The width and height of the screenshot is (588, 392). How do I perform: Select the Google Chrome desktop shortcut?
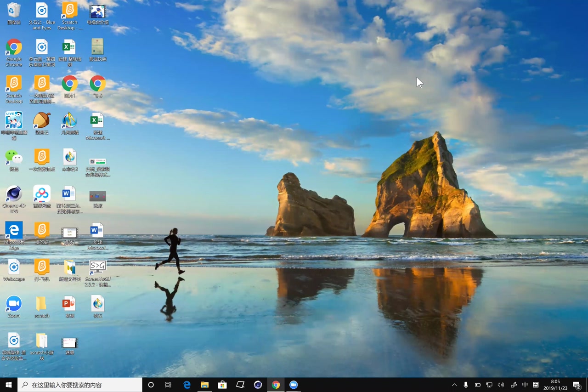tap(14, 53)
